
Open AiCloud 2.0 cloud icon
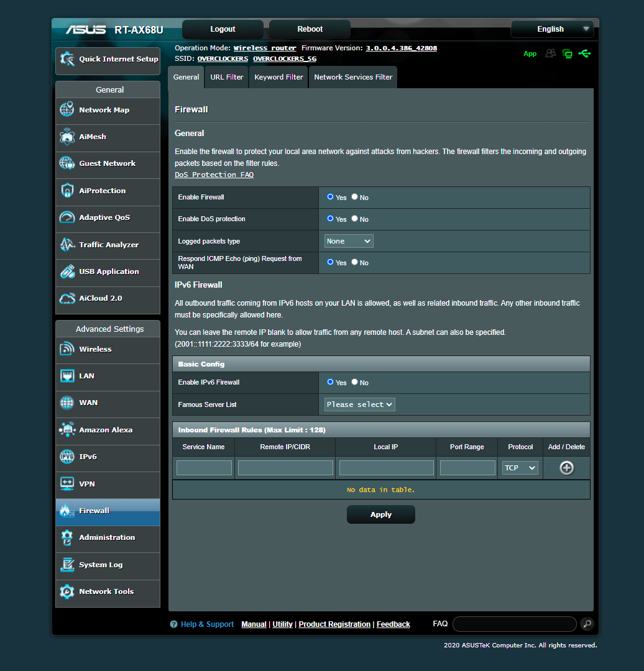pyautogui.click(x=67, y=298)
